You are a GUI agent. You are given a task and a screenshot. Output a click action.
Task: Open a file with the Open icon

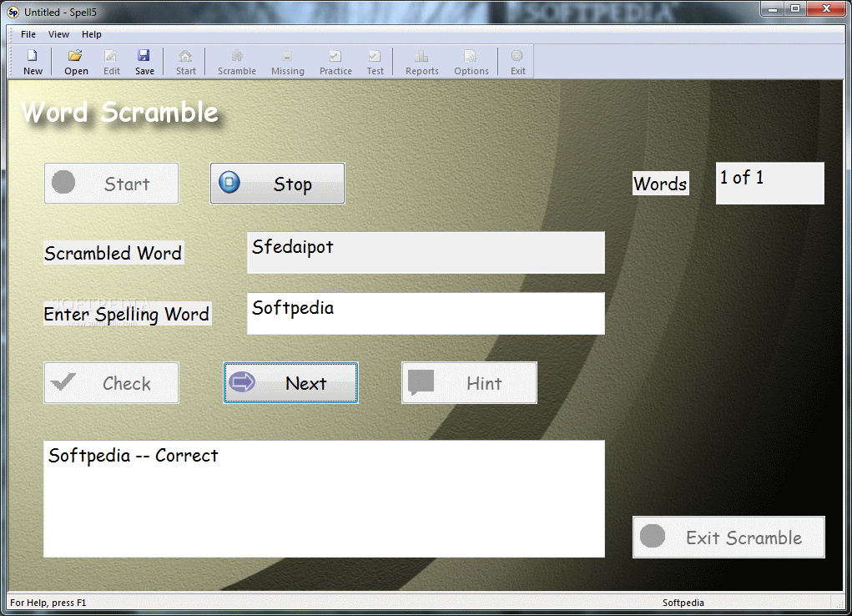[76, 62]
